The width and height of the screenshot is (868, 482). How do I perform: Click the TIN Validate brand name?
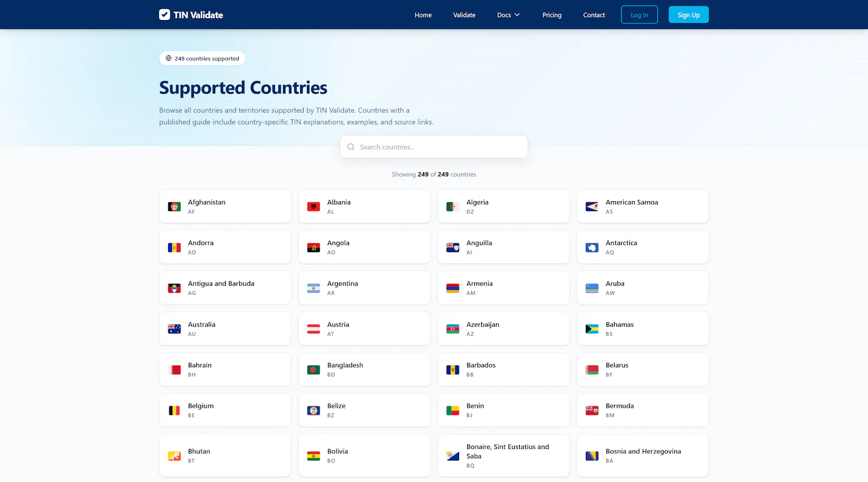tap(199, 15)
